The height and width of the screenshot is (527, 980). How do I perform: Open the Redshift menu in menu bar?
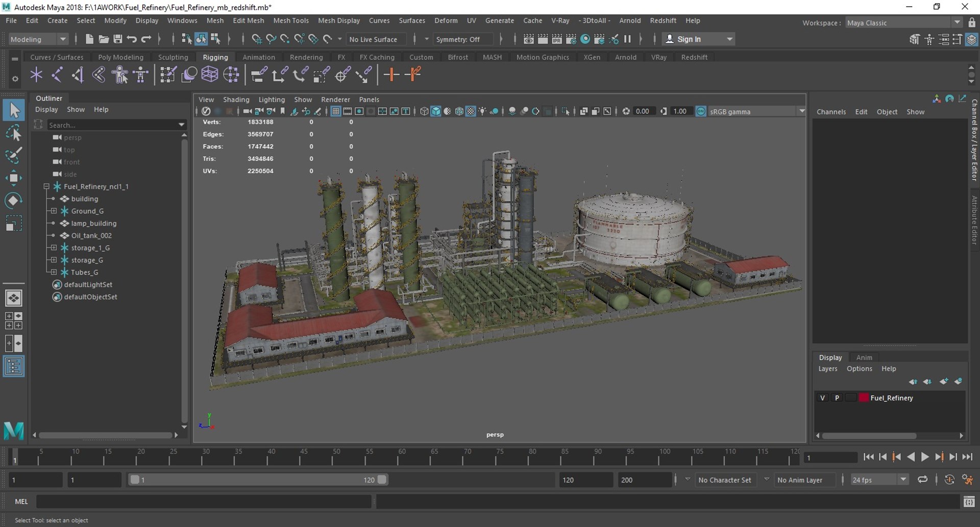click(663, 20)
